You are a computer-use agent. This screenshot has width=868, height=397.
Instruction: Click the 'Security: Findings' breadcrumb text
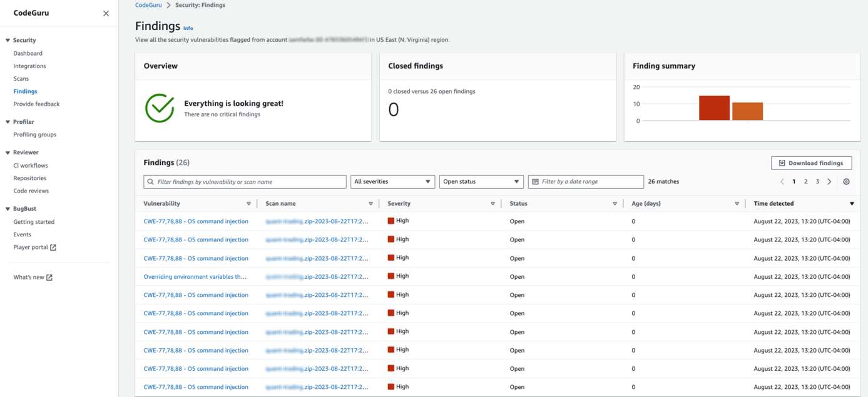coord(201,5)
